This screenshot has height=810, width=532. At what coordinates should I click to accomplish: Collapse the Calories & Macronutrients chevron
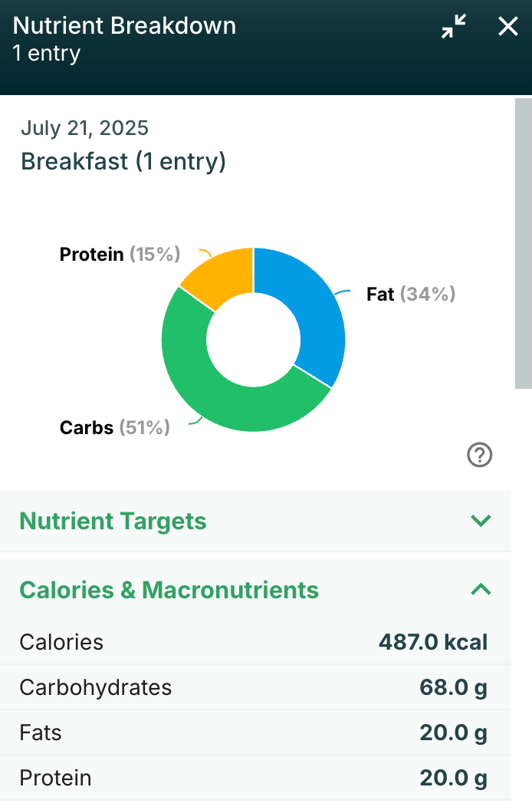(x=481, y=590)
